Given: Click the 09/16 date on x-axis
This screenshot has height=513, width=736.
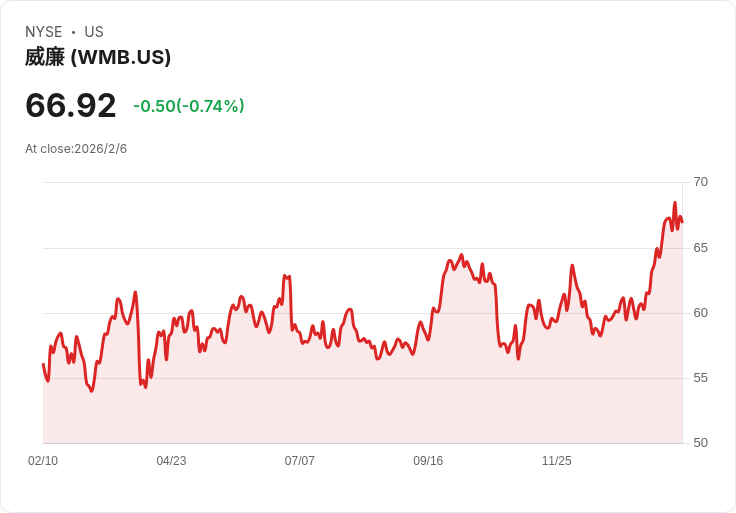Looking at the screenshot, I should click(428, 461).
